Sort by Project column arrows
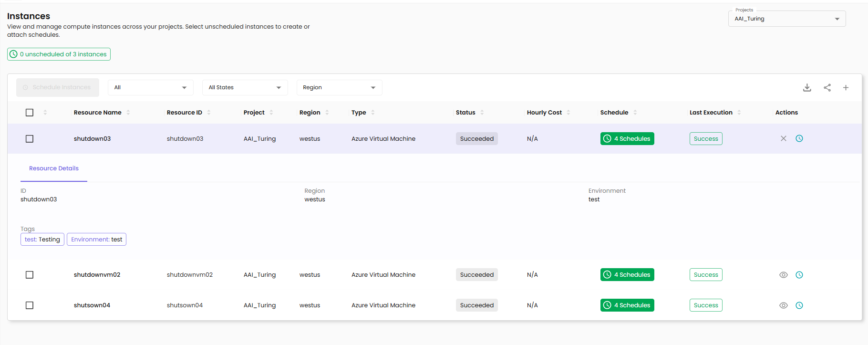This screenshot has height=345, width=868. pos(271,113)
